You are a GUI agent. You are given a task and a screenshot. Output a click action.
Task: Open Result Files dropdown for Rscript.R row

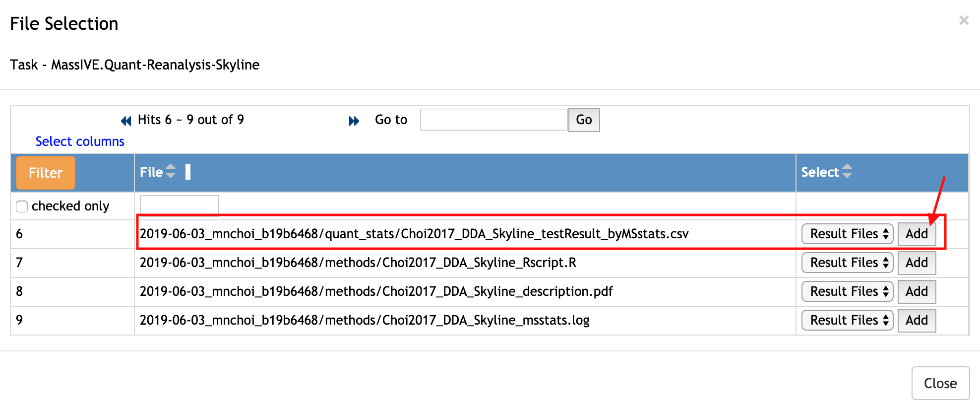(x=847, y=263)
